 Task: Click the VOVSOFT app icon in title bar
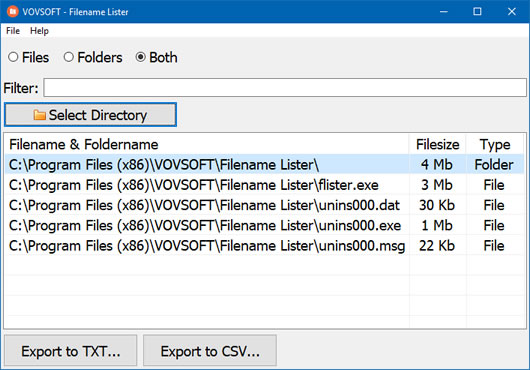13,11
